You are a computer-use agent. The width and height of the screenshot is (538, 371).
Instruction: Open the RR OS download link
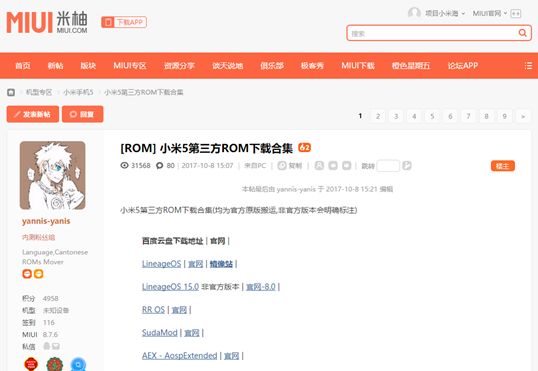[x=153, y=310]
